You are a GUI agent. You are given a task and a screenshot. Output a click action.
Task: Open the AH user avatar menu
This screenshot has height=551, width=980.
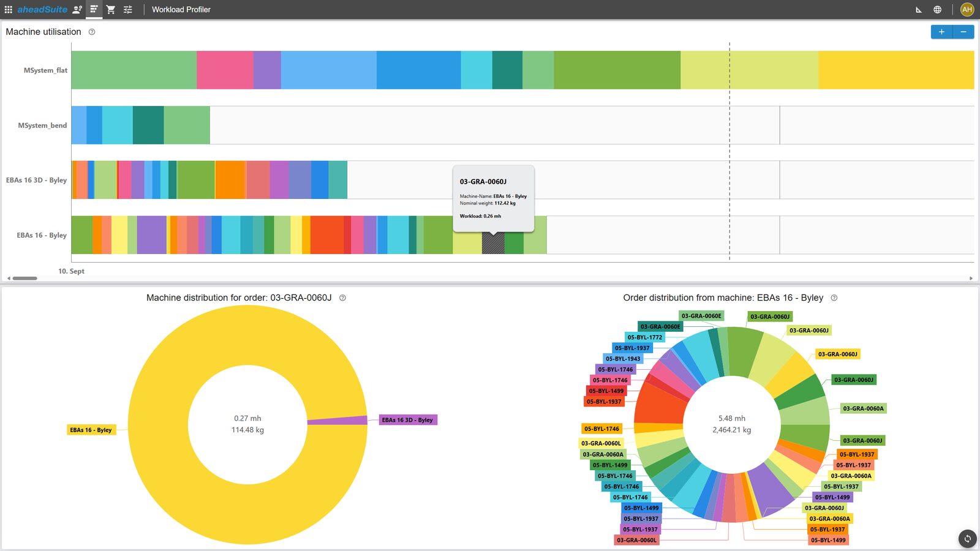(x=967, y=10)
